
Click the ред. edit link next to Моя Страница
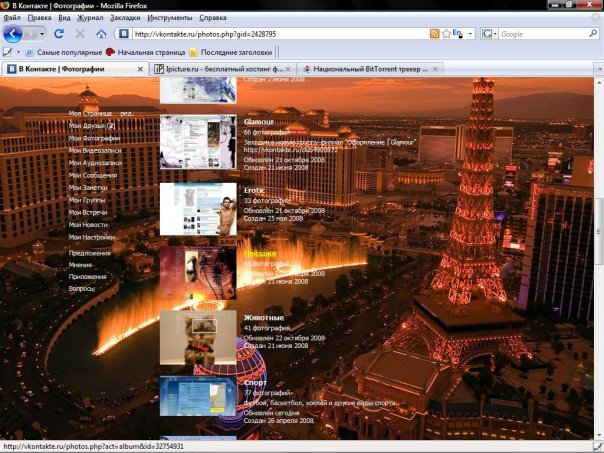[x=126, y=114]
